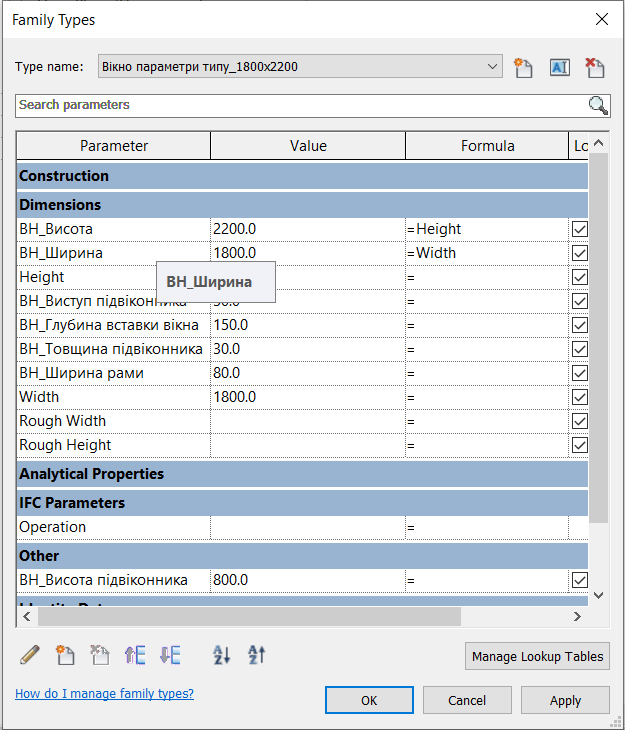Click the New Type icon
This screenshot has width=625, height=730.
(x=523, y=67)
